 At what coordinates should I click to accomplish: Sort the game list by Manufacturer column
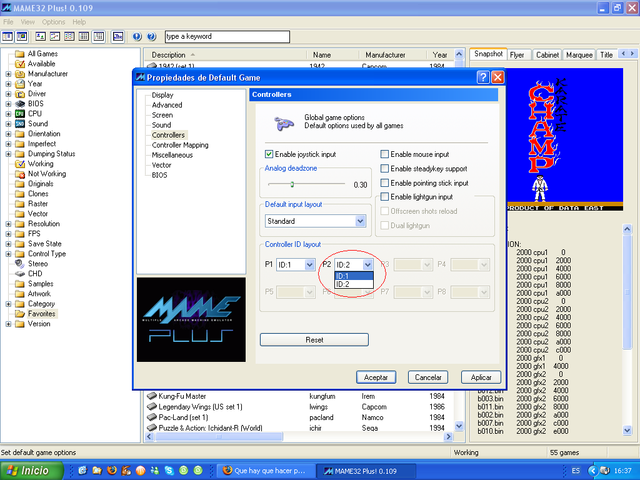(385, 55)
